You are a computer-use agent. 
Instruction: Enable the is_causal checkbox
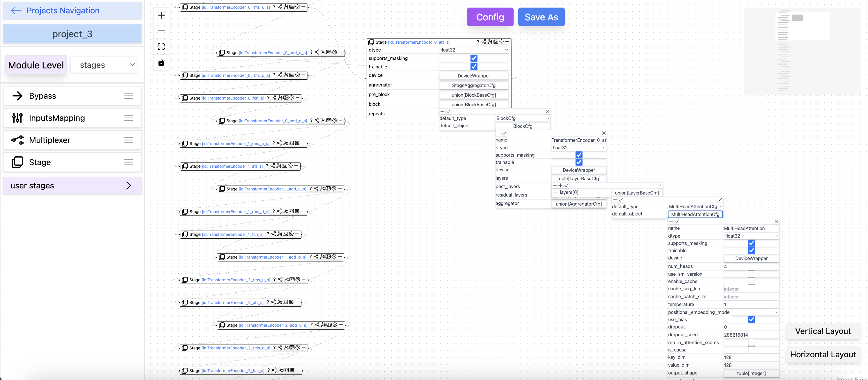(751, 350)
